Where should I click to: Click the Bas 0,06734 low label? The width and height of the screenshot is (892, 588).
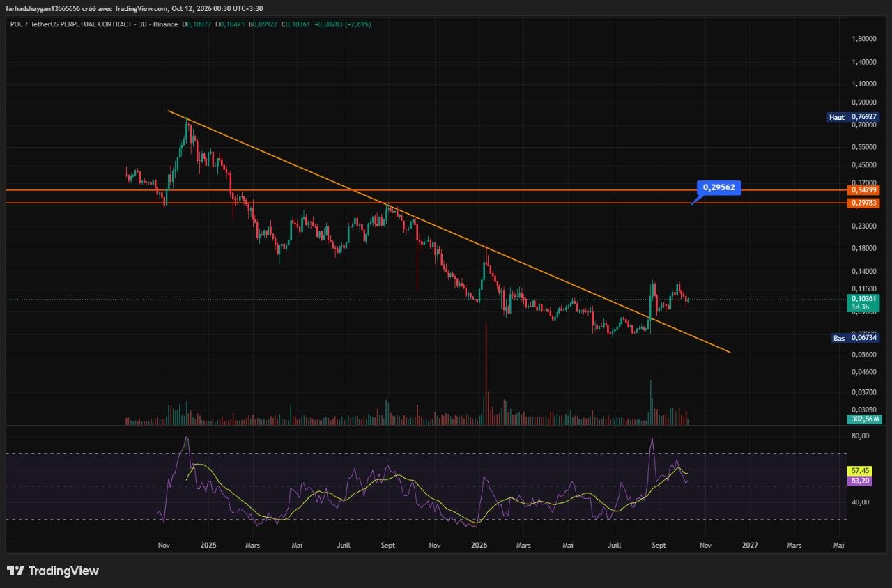(856, 338)
